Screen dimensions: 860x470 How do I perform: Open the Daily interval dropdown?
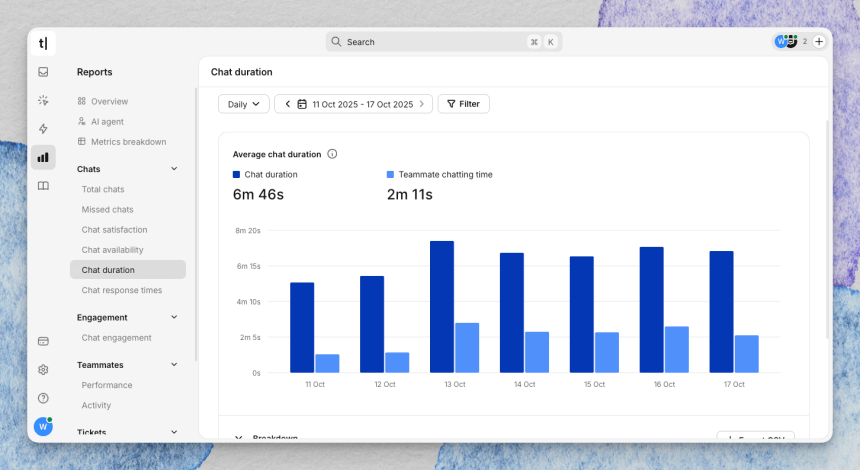(244, 104)
